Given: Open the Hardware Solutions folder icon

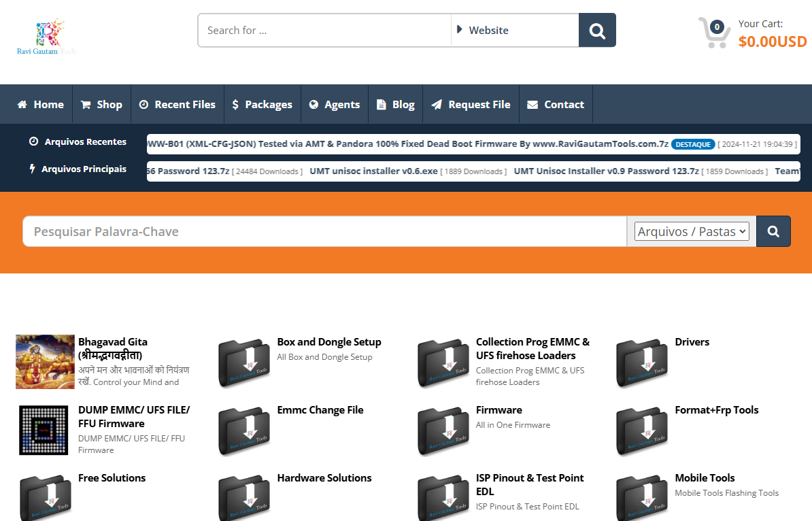Looking at the screenshot, I should click(x=244, y=498).
